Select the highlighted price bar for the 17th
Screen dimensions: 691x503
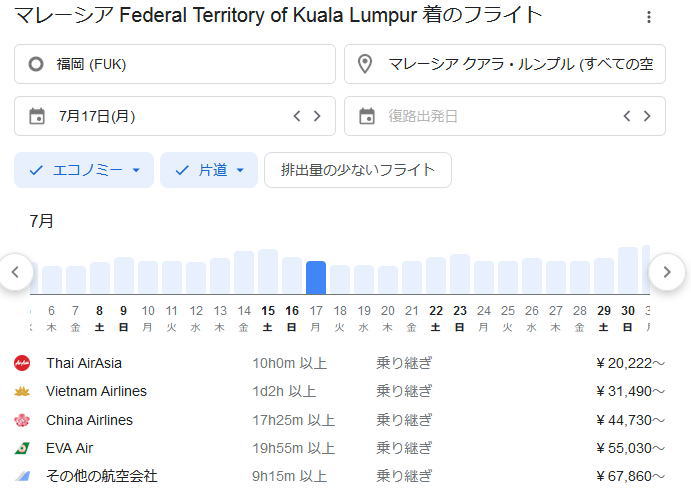(316, 278)
